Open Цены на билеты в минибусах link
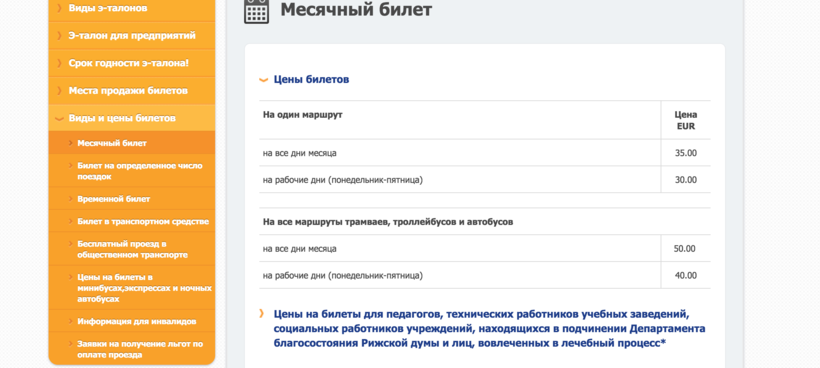Image resolution: width=820 pixels, height=368 pixels. point(132,288)
